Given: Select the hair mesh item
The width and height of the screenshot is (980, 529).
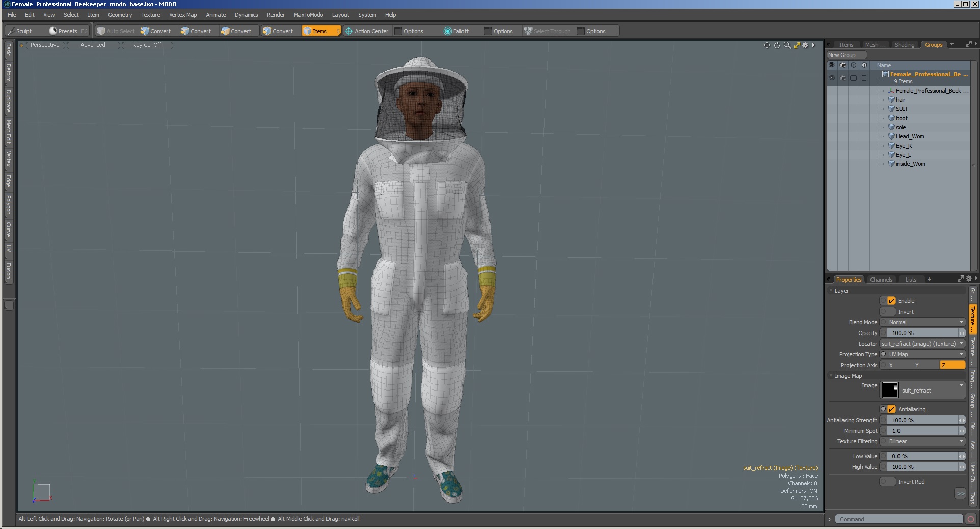Looking at the screenshot, I should click(x=900, y=100).
